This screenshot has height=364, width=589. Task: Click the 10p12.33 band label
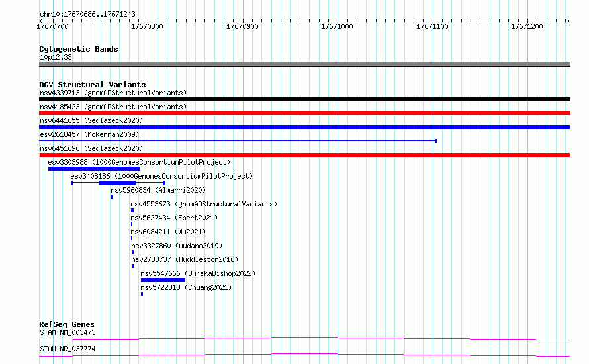(x=56, y=57)
